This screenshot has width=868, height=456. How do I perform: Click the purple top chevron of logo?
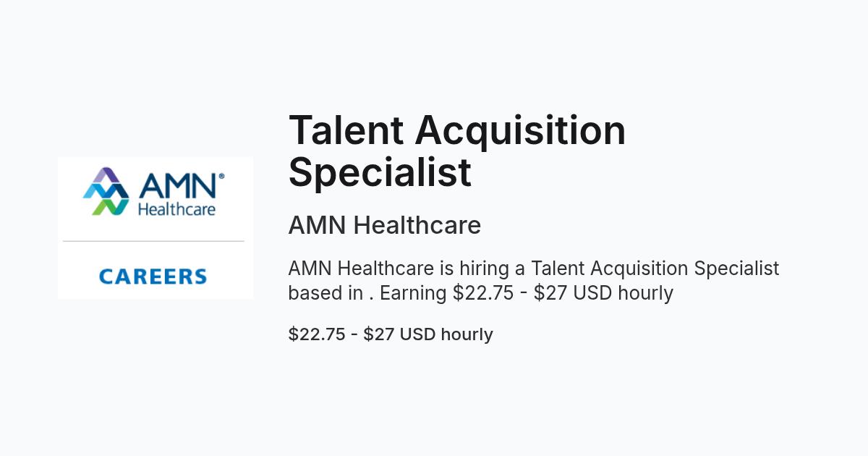point(106,176)
